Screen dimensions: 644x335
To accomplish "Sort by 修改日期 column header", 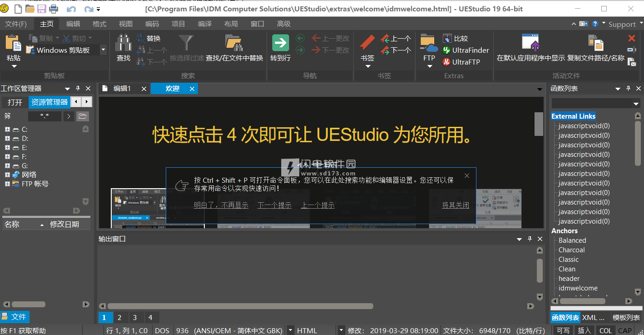I will tap(64, 224).
